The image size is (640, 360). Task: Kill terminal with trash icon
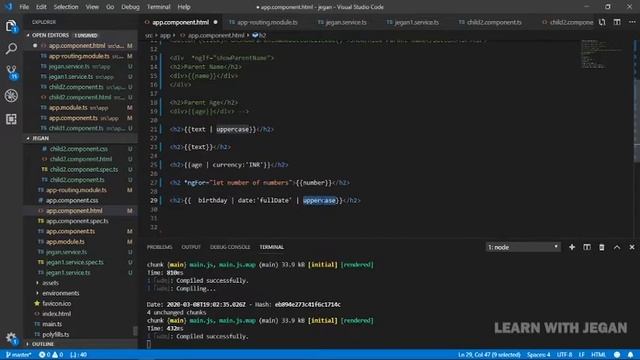(602, 247)
